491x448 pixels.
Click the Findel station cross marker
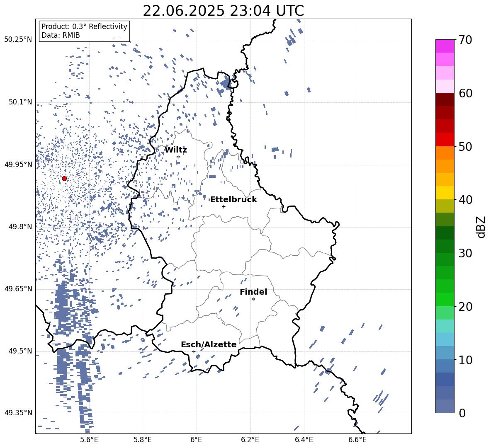click(x=253, y=299)
